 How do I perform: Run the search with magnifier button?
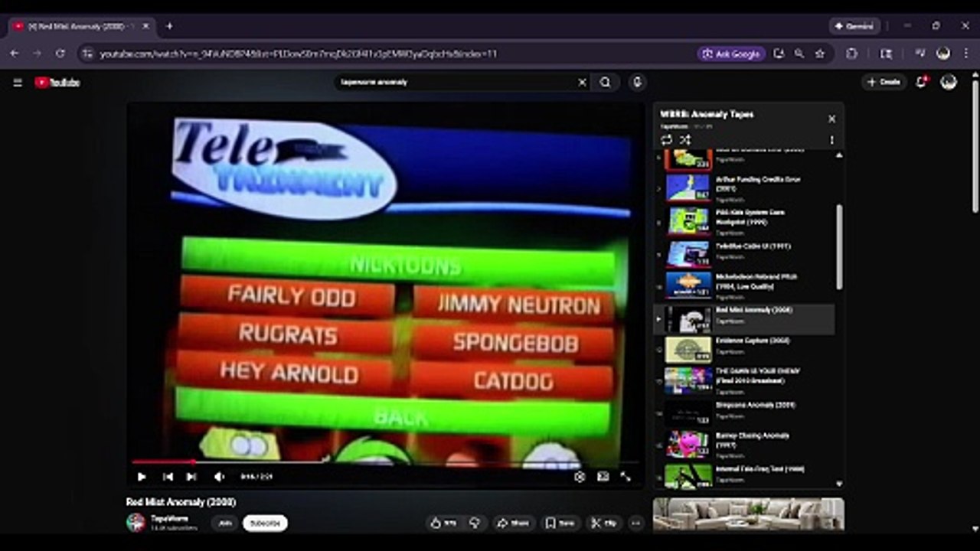pos(606,83)
